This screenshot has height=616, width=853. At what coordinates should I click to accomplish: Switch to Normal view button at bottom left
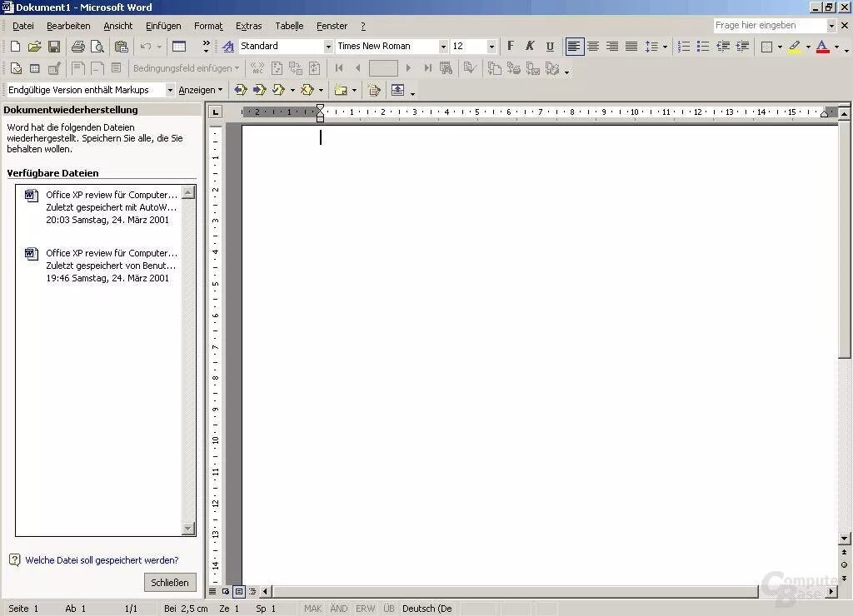212,591
